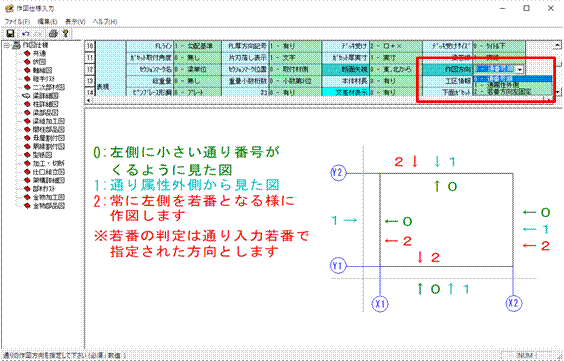Viewport: 564px width, 361px height.
Task: Open the ファイル(F) menu
Action: pyautogui.click(x=17, y=22)
